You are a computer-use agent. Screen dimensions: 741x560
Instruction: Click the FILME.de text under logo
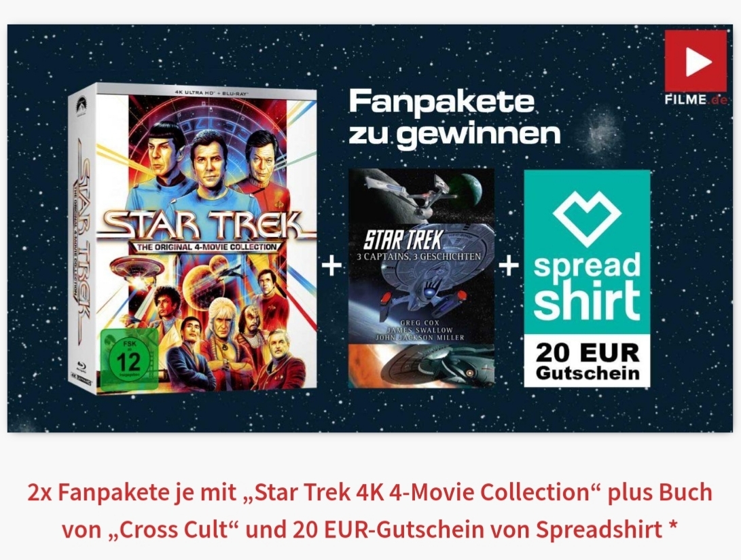pyautogui.click(x=695, y=100)
